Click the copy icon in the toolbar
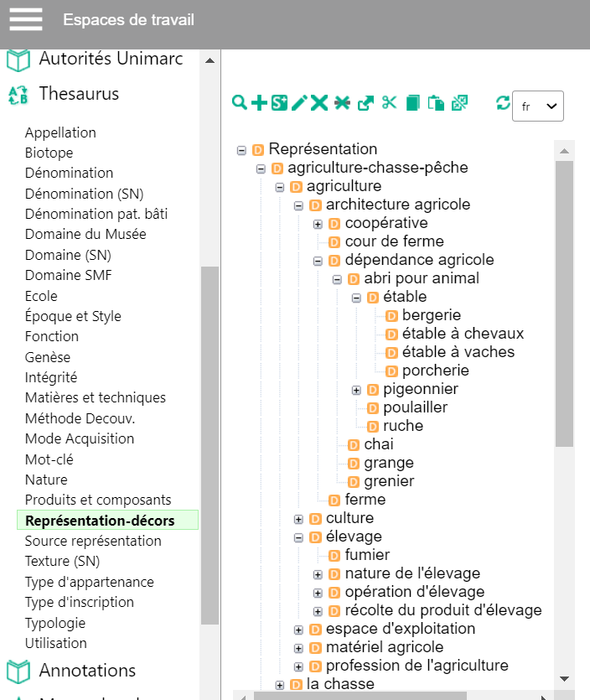This screenshot has width=590, height=700. coord(413,102)
